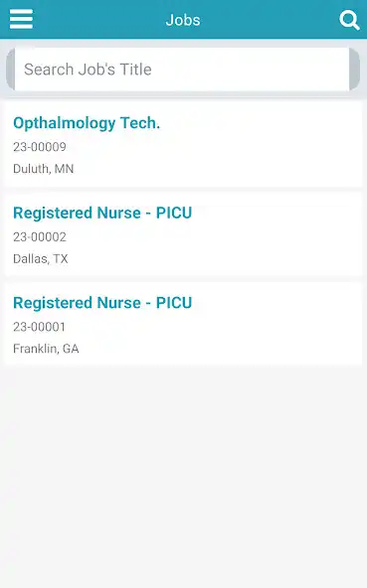The width and height of the screenshot is (367, 588).
Task: Open Registered Nurse - PICU Franklin job title
Action: [x=102, y=303]
